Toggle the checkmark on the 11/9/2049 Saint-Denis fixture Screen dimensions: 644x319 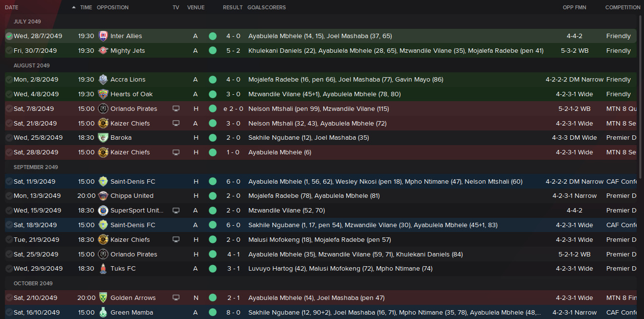click(x=9, y=181)
